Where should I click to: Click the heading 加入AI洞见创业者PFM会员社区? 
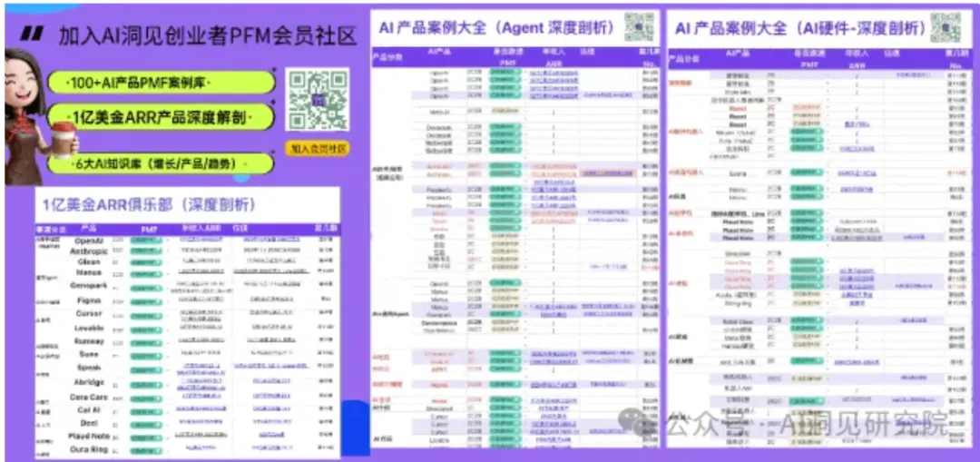click(x=208, y=35)
